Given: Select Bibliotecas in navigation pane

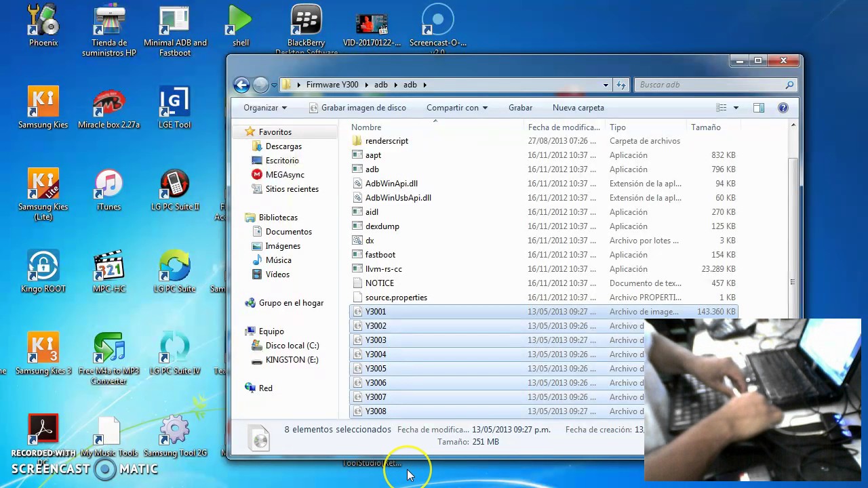Looking at the screenshot, I should click(x=278, y=218).
